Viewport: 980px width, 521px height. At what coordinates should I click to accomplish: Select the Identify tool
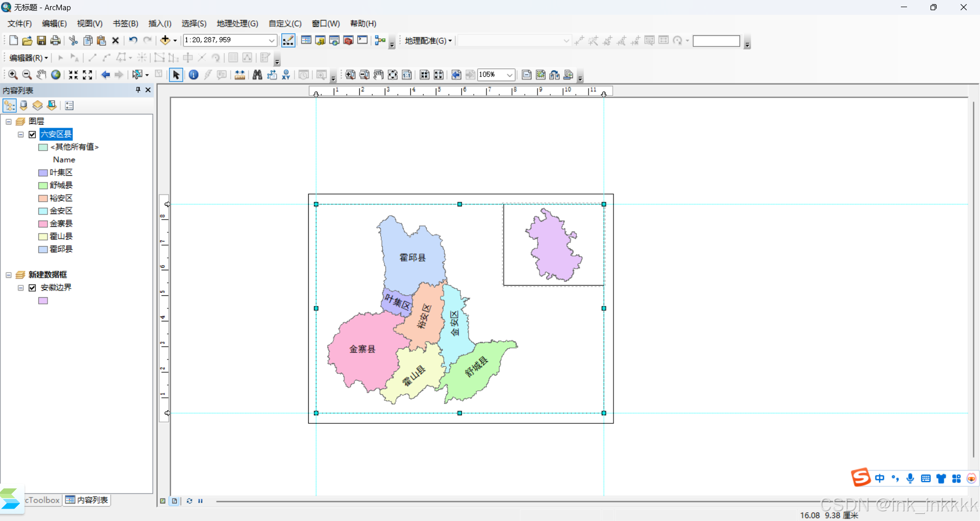(193, 75)
